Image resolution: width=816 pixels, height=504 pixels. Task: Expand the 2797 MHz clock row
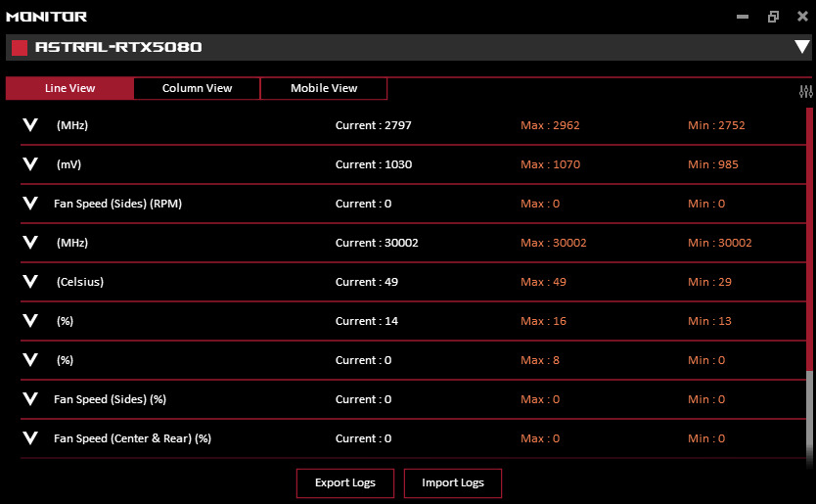point(30,125)
